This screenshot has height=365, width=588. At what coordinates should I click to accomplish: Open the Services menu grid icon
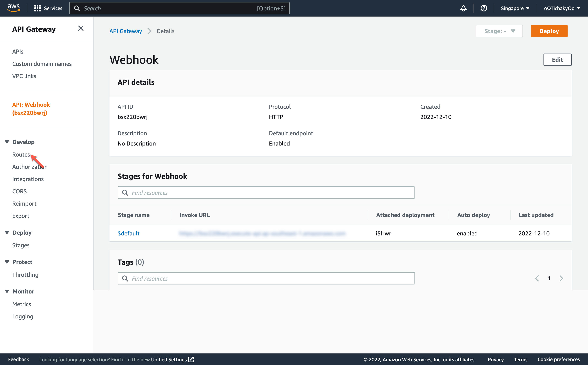pyautogui.click(x=37, y=8)
